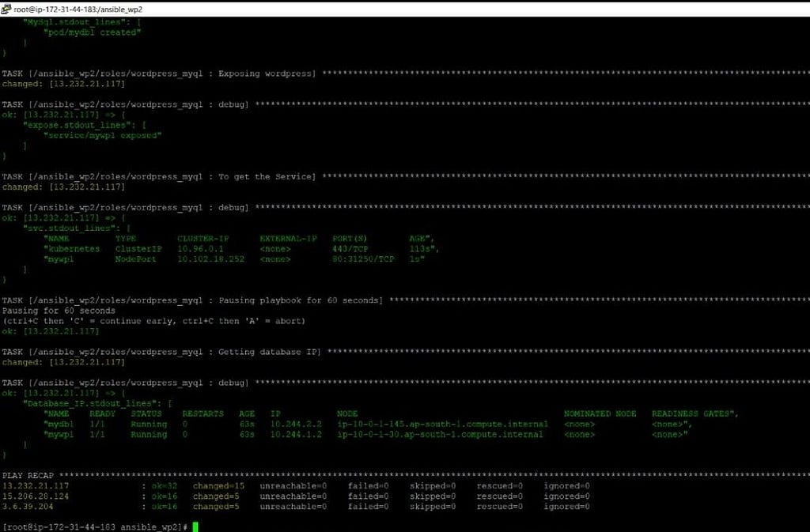The height and width of the screenshot is (532, 810).
Task: Click the 'pod/mydb1 created' output line
Action: pyautogui.click(x=93, y=32)
